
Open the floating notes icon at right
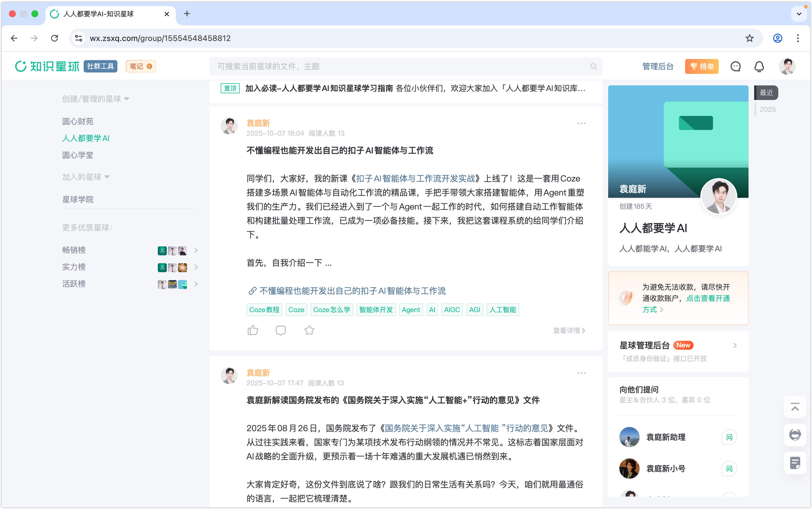click(x=795, y=463)
